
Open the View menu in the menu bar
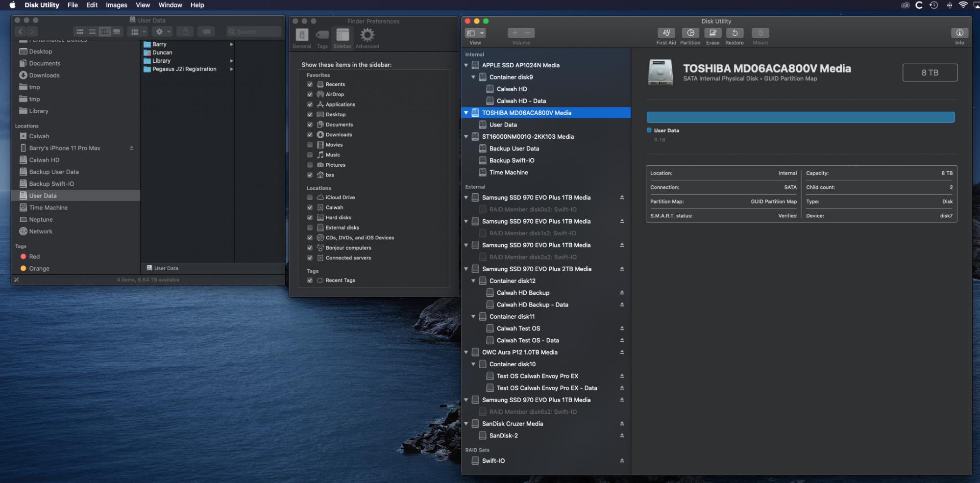[x=143, y=5]
